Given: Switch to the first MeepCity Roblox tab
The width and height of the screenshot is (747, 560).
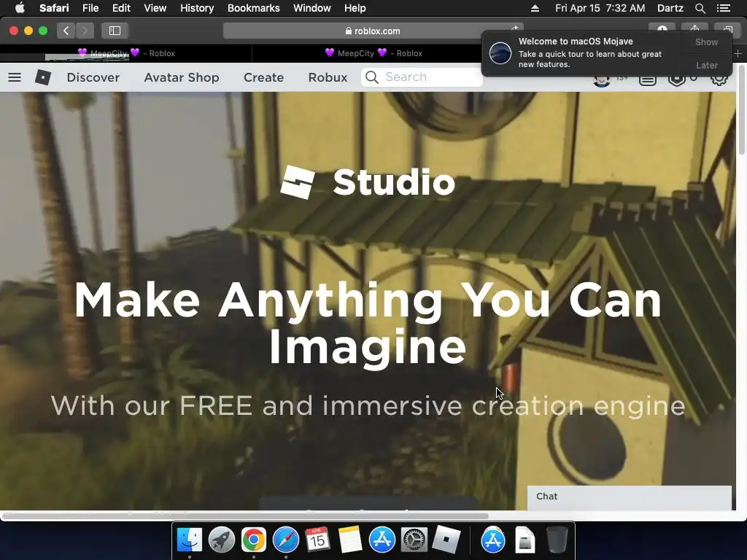Looking at the screenshot, I should (125, 53).
